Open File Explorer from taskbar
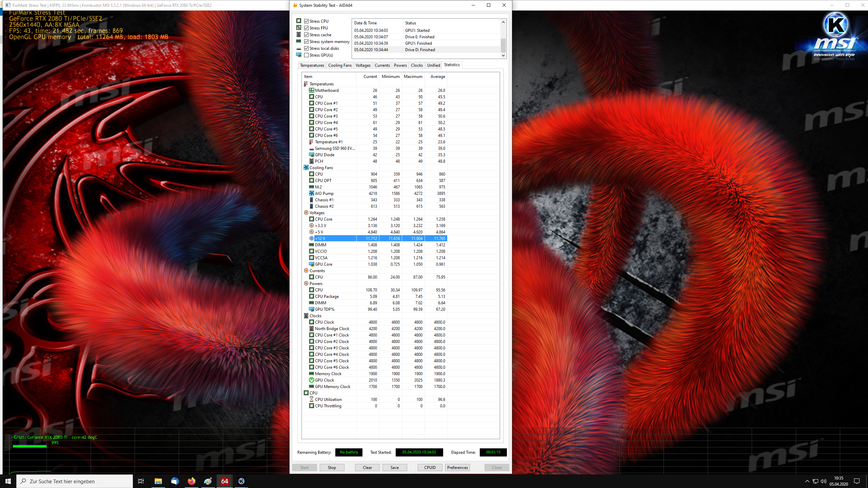 [x=158, y=481]
